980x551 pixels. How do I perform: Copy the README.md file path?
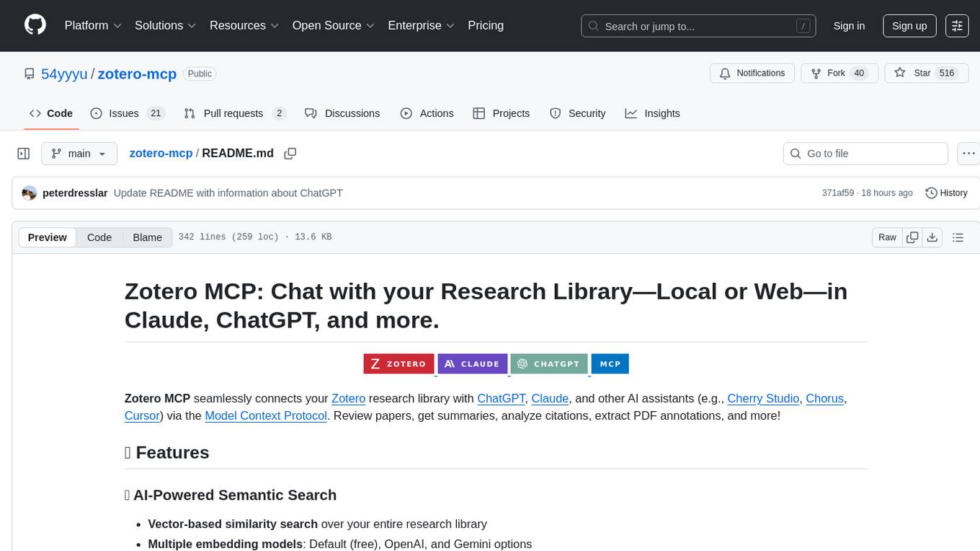[x=290, y=154]
